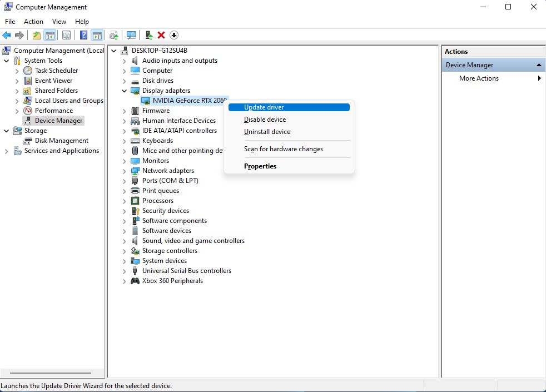Click Xbox 360 Peripherals gamepad icon

tap(135, 281)
